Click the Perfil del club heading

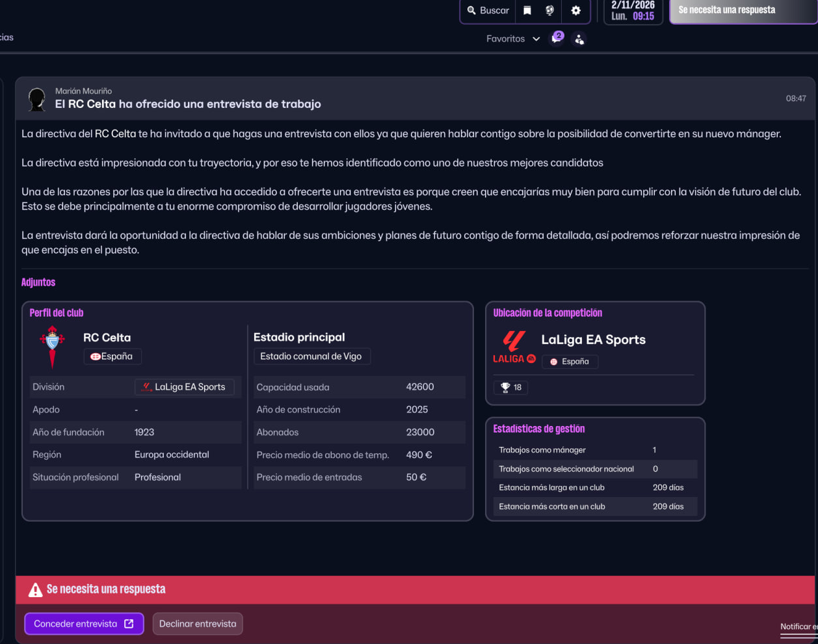point(57,313)
